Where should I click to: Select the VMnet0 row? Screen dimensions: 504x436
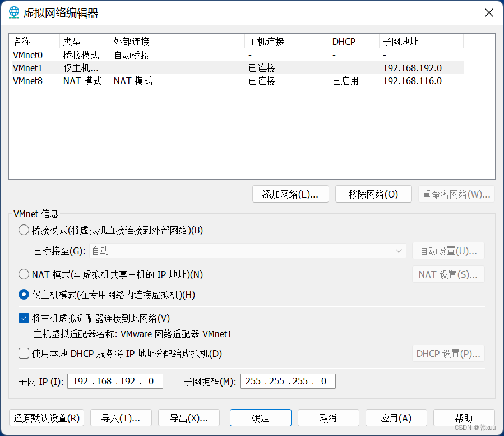(238, 55)
